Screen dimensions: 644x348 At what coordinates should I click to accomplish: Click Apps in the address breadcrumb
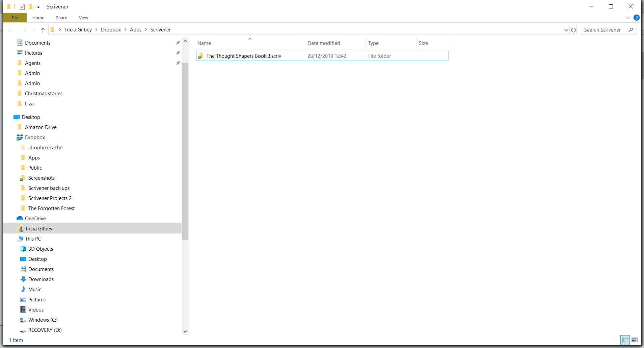click(x=136, y=30)
